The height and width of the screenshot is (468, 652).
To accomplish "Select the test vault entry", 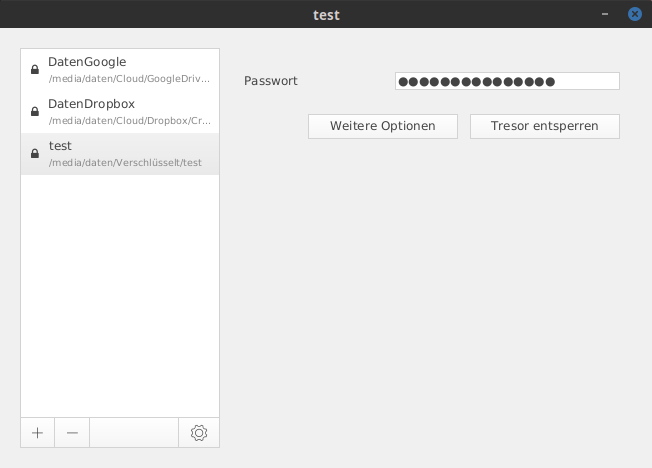I will pos(120,154).
